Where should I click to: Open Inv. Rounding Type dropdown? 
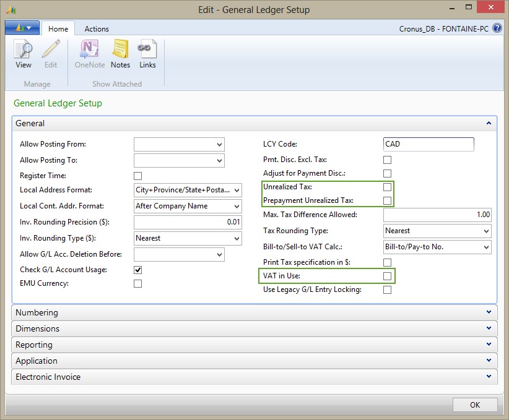[x=237, y=239]
